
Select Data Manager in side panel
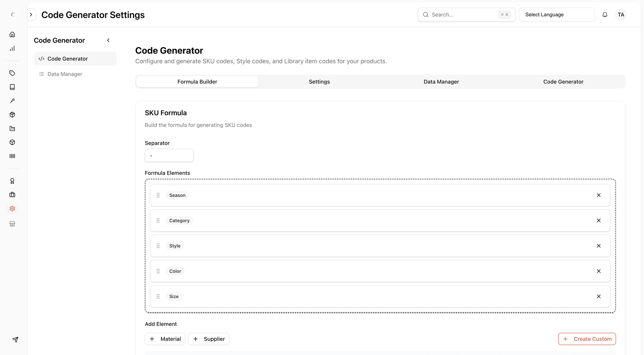pos(75,74)
